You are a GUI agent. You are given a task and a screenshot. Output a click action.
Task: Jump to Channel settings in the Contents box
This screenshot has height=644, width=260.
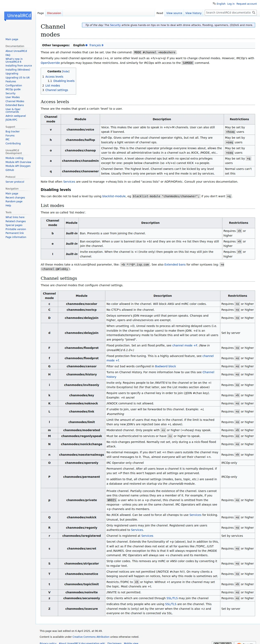pyautogui.click(x=56, y=90)
